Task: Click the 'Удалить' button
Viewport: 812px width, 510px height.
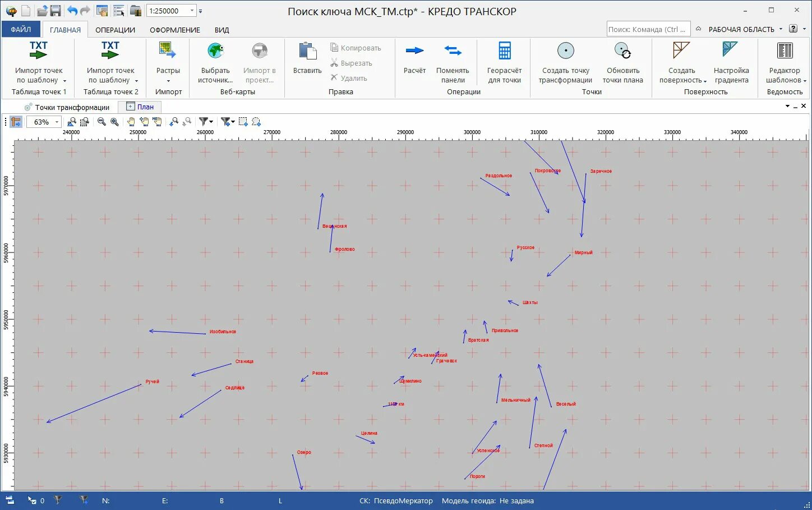Action: (x=348, y=78)
